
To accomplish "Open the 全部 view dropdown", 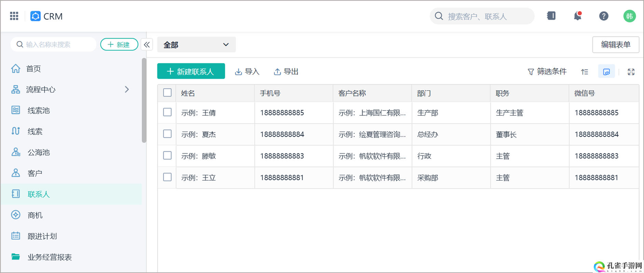I will point(196,45).
